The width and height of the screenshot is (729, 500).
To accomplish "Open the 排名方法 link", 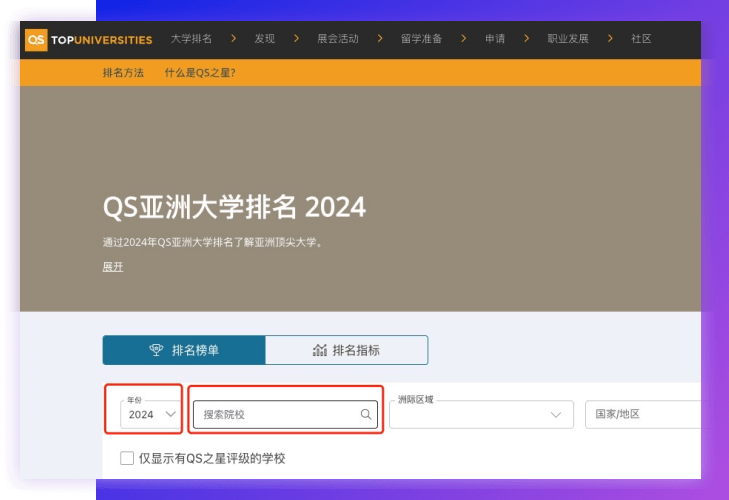I will click(123, 73).
